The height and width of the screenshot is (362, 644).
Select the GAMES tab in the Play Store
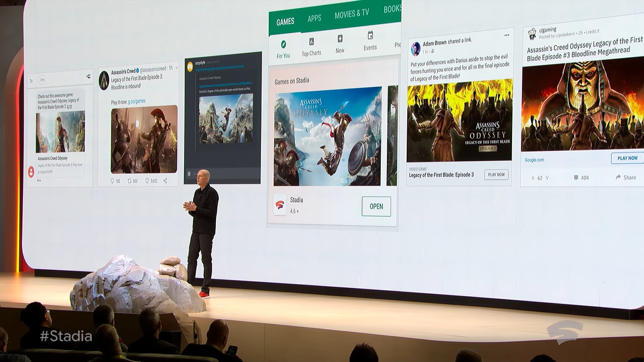pos(285,21)
